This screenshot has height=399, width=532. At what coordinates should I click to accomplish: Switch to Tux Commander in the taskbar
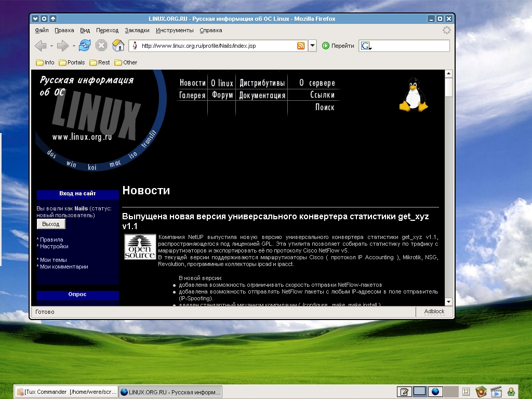pyautogui.click(x=66, y=392)
